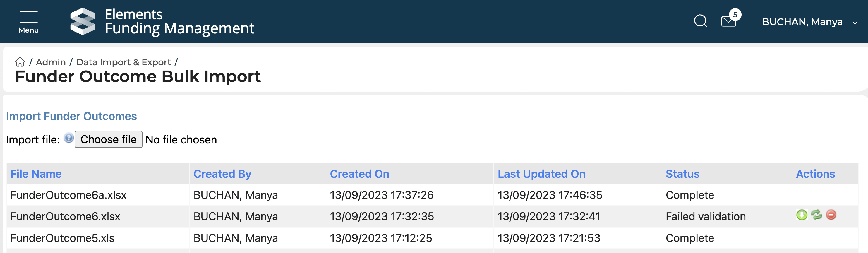868x253 pixels.
Task: Sort by Created By column header
Action: (222, 174)
